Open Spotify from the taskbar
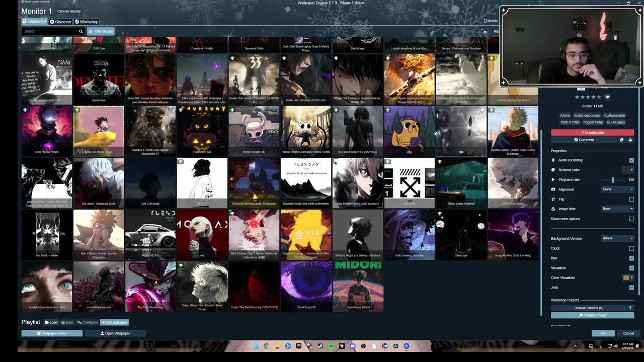The width and height of the screenshot is (644, 362). click(331, 346)
